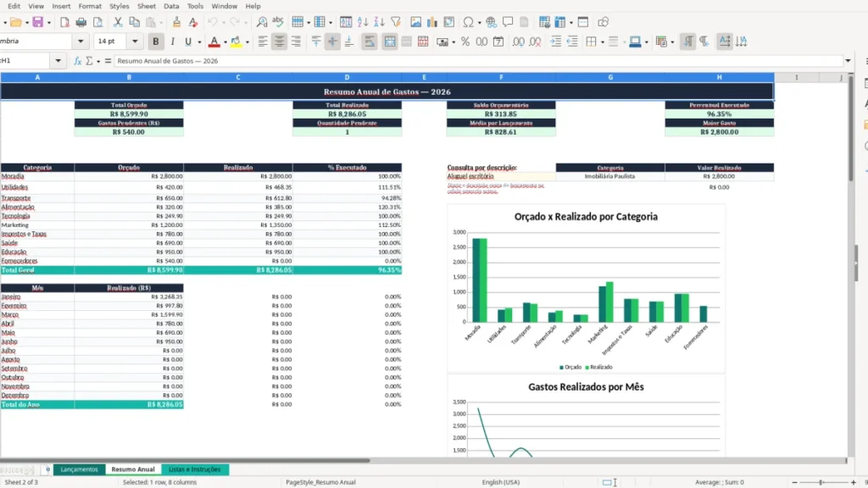This screenshot has width=868, height=488.
Task: Toggle Merge and Center Cells
Action: [x=390, y=42]
